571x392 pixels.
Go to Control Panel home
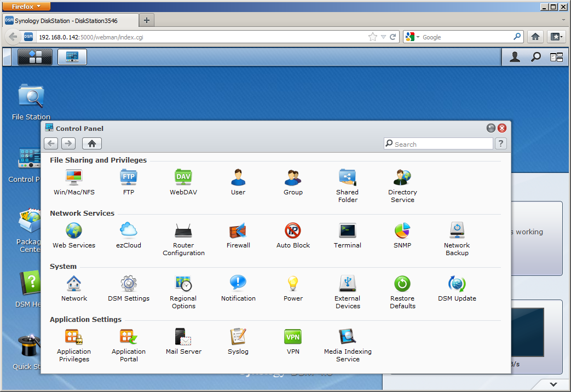pos(92,143)
